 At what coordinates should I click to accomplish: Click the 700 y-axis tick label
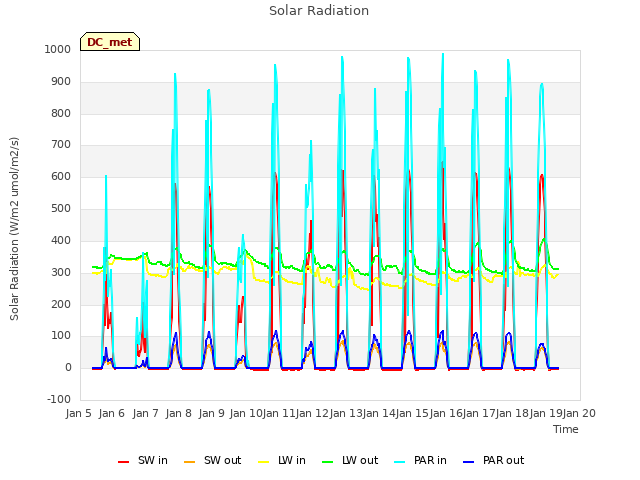[x=61, y=144]
